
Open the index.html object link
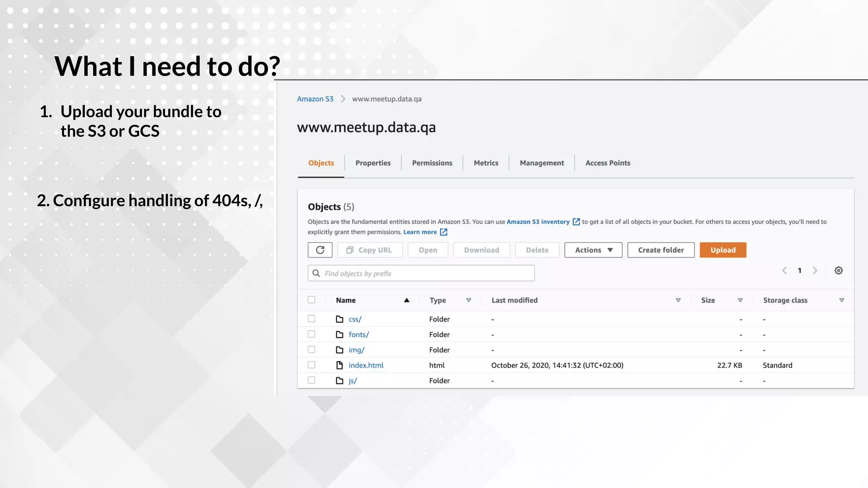(x=366, y=365)
